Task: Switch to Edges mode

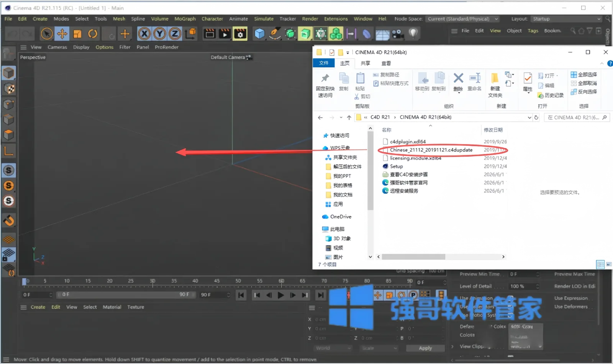Action: (x=9, y=120)
